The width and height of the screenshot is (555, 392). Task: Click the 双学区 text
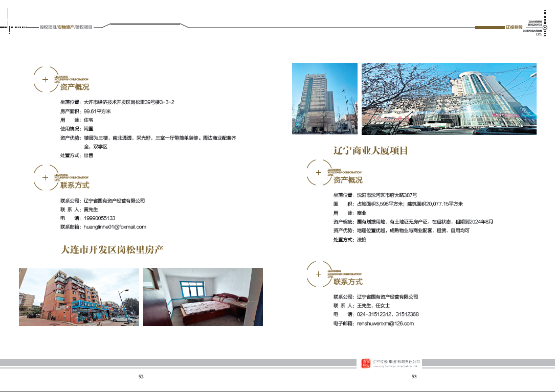click(x=100, y=147)
